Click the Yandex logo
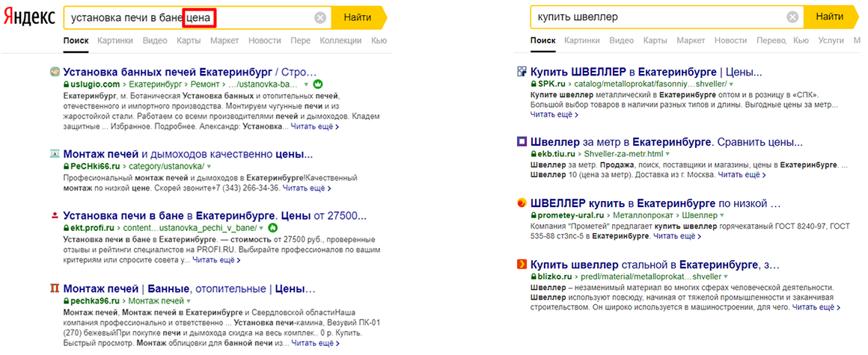Viewport: 868px width, 355px height. pyautogui.click(x=30, y=17)
